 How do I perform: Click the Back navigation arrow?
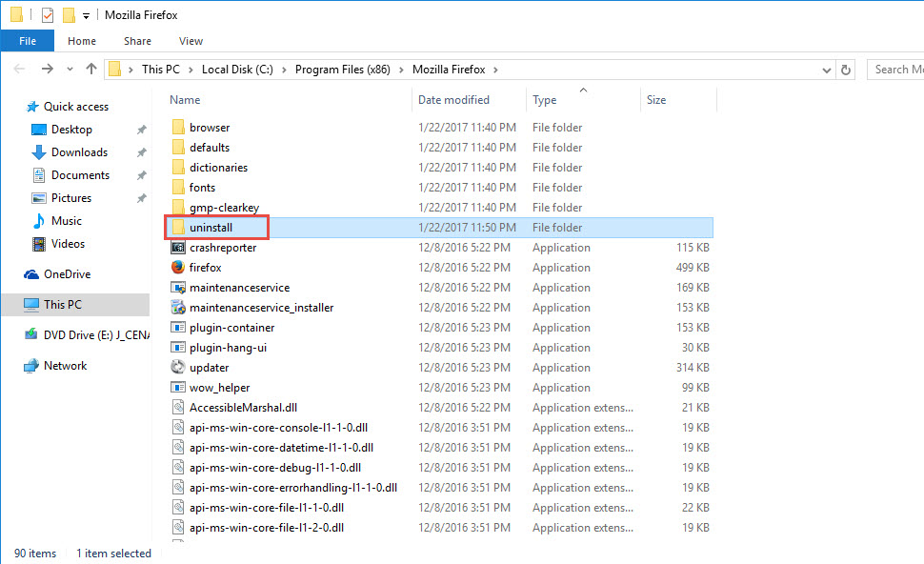point(19,69)
